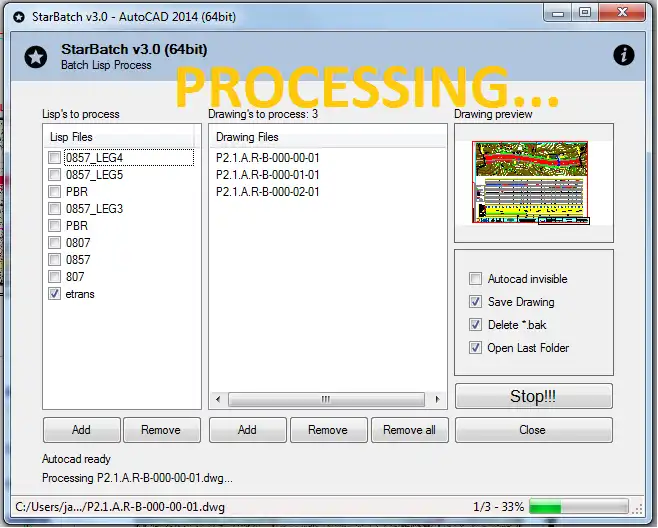Click the horizontal scrollbar left arrow
The width and height of the screenshot is (658, 528).
click(218, 399)
